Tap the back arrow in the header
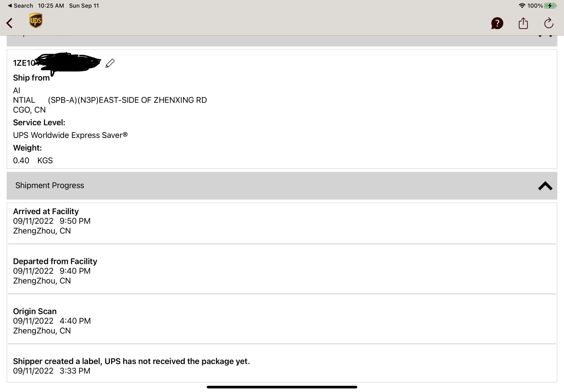 10,23
